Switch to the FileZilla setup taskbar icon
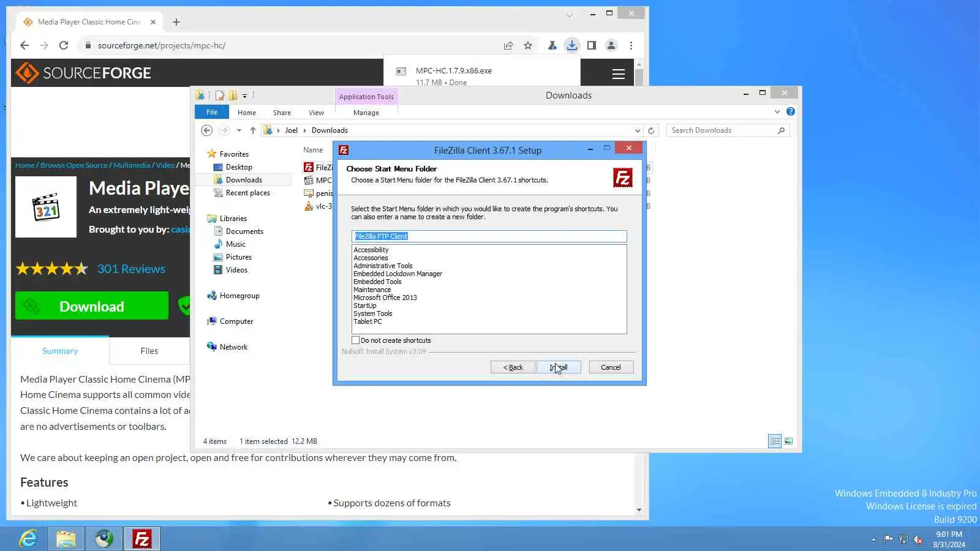 coord(142,539)
